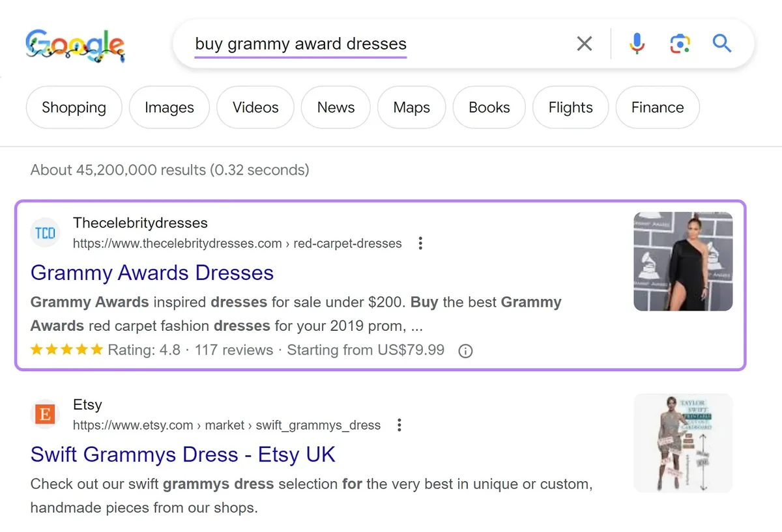Open Google Lens image search

680,44
